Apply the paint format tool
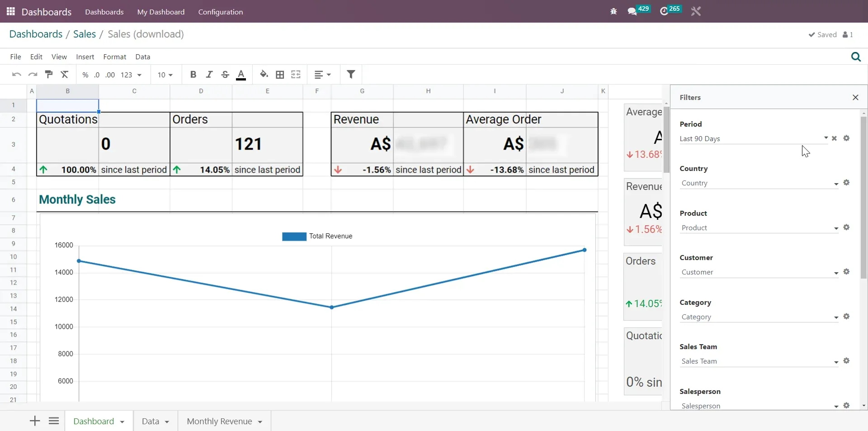Image resolution: width=868 pixels, height=431 pixels. point(48,75)
